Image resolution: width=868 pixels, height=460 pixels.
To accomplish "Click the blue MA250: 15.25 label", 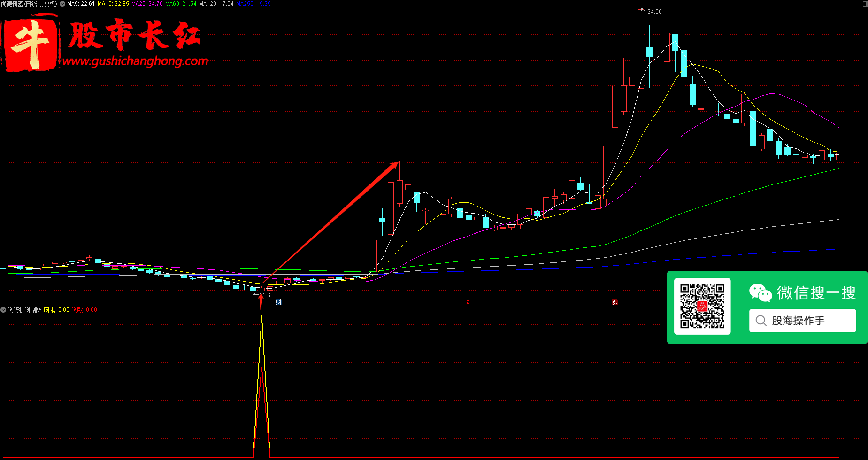I will [253, 4].
